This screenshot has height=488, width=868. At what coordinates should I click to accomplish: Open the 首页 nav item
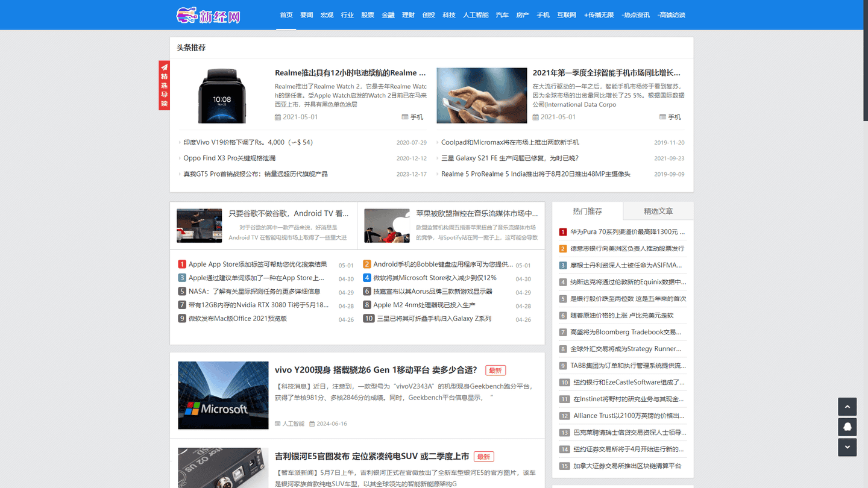point(286,15)
